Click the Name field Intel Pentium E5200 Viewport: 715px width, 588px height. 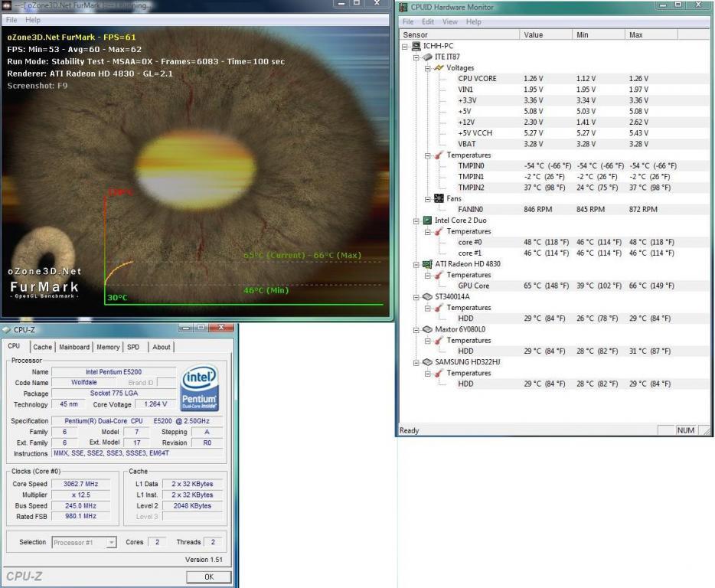click(x=113, y=372)
